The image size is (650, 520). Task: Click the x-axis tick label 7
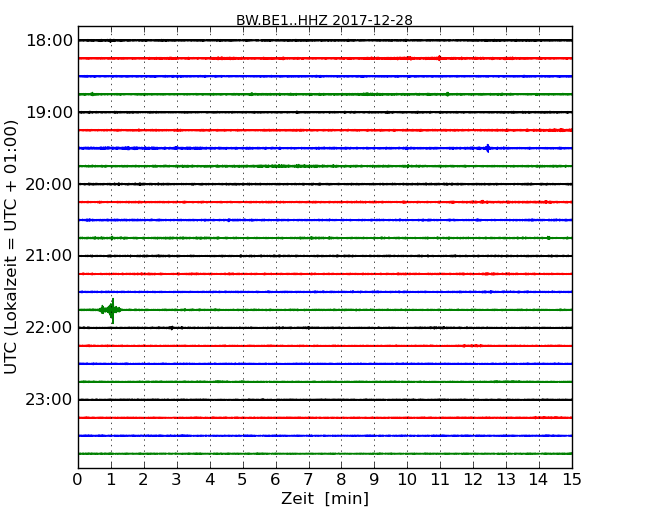[308, 480]
